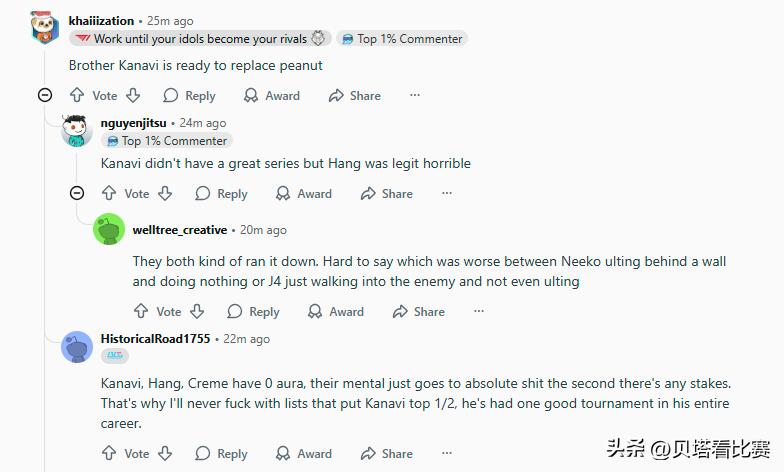This screenshot has width=784, height=472.
Task: Share welltree_creative's comment
Action: [x=417, y=312]
